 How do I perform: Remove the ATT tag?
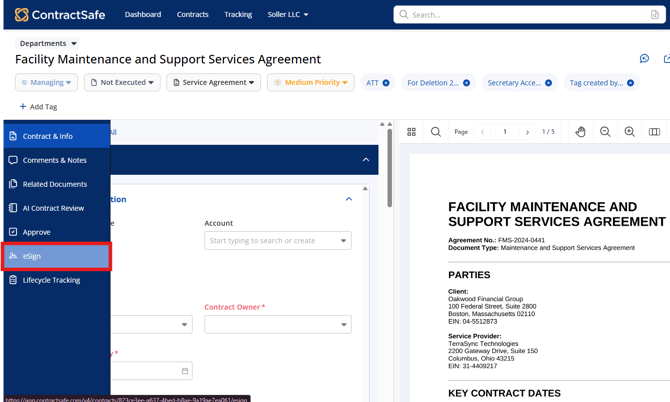click(x=386, y=83)
